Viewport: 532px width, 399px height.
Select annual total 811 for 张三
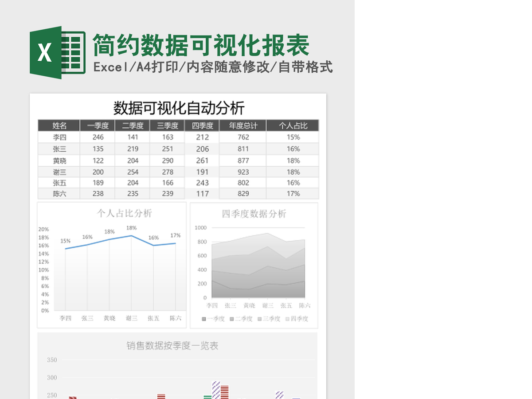tap(243, 149)
